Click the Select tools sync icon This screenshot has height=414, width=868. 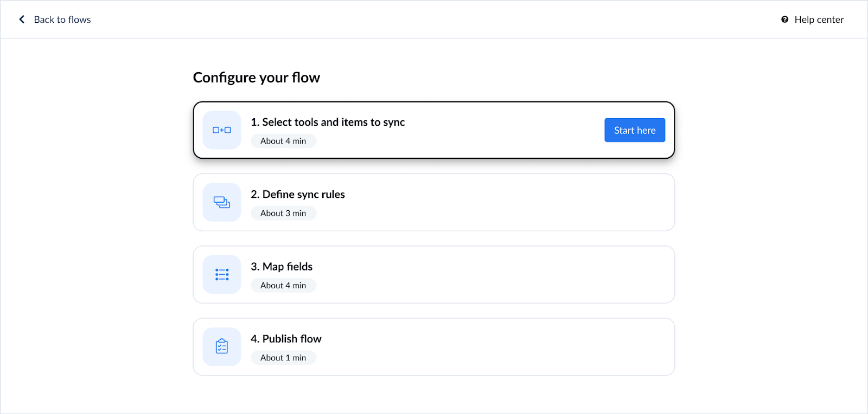click(x=222, y=130)
